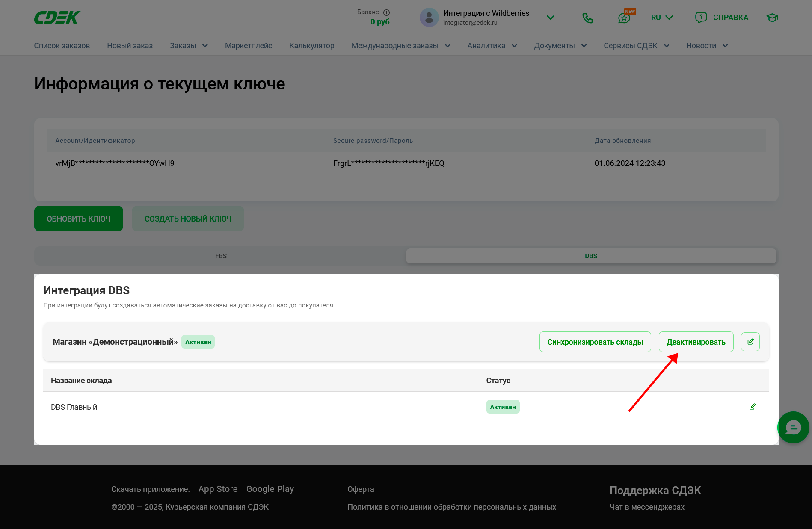Edit the DBS Главный warehouse row
Image resolution: width=812 pixels, height=529 pixels.
tap(752, 407)
